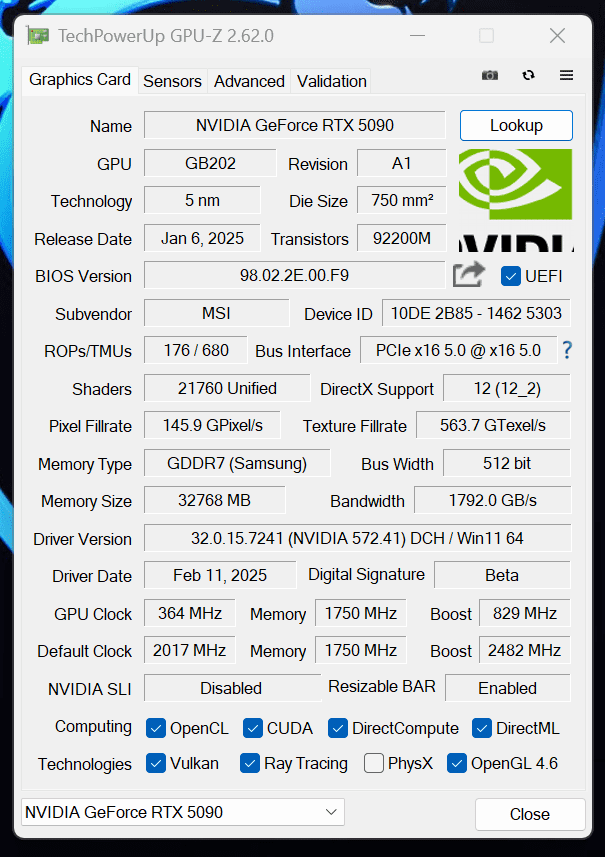Click the Close button
The image size is (605, 857).
click(530, 814)
